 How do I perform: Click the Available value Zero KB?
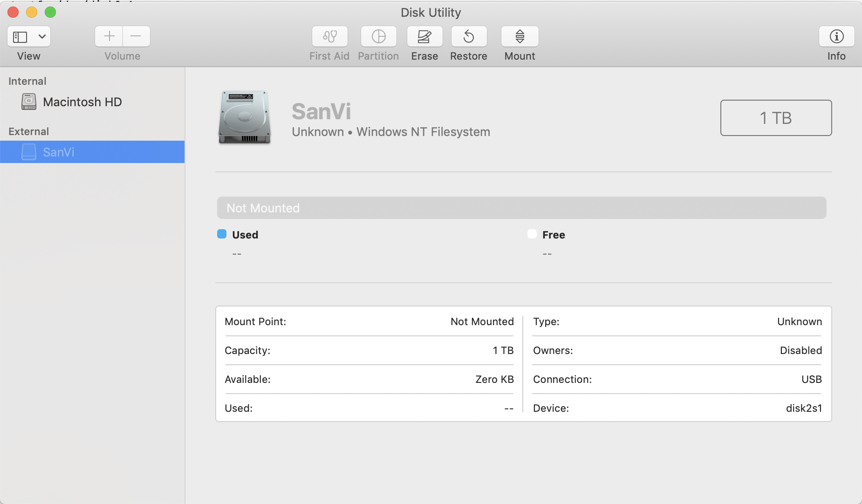tap(494, 380)
